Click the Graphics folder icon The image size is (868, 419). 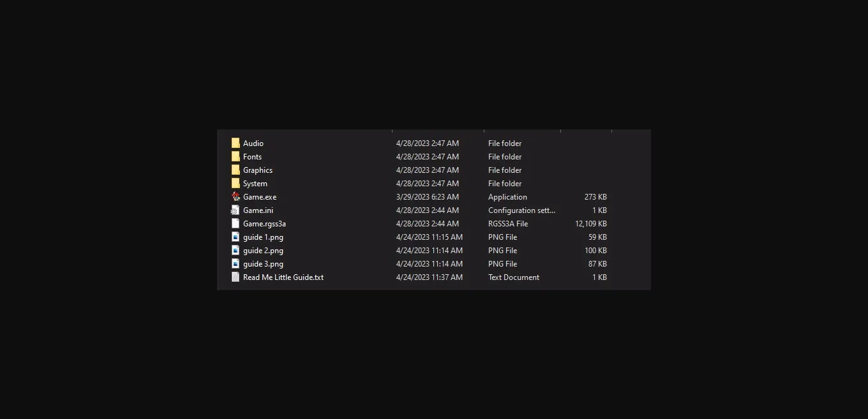[x=236, y=170]
